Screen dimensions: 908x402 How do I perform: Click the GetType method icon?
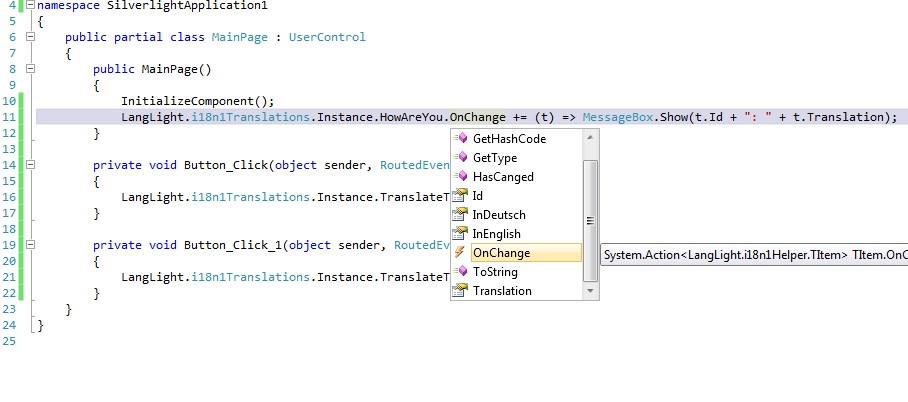461,158
